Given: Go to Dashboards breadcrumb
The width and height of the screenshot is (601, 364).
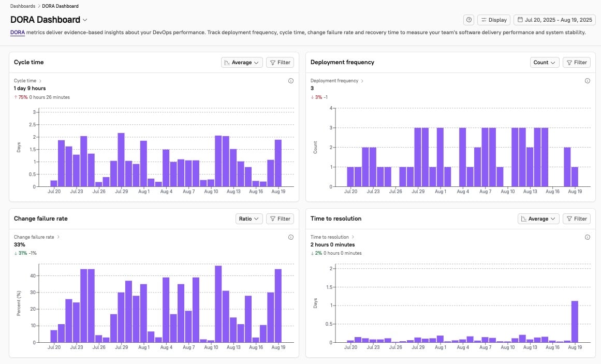Looking at the screenshot, I should pyautogui.click(x=23, y=6).
